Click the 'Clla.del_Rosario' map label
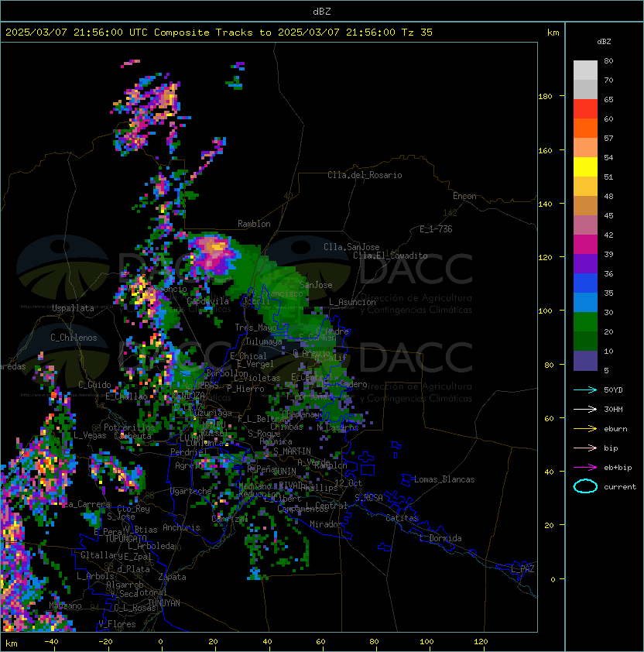The width and height of the screenshot is (644, 652). pyautogui.click(x=365, y=175)
